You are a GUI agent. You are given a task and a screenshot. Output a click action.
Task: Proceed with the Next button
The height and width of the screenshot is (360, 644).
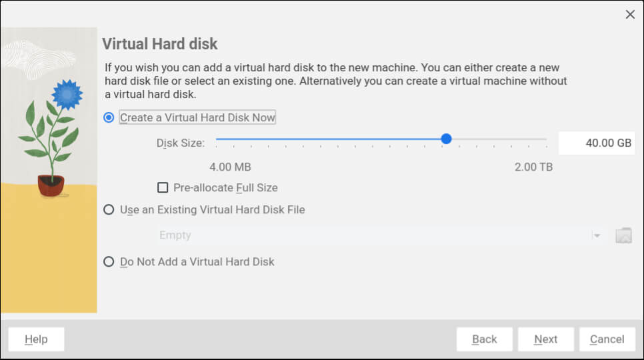pyautogui.click(x=545, y=339)
